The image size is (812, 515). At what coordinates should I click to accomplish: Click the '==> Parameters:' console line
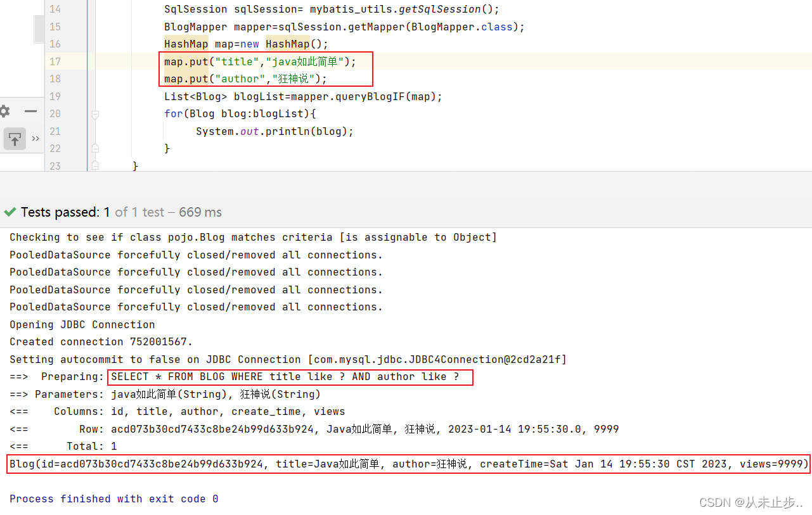165,394
